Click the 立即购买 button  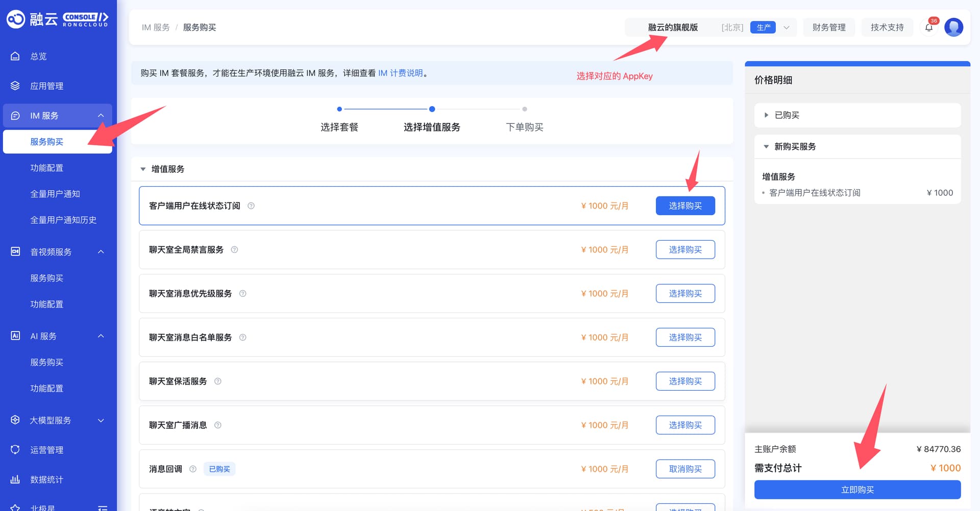[857, 490]
